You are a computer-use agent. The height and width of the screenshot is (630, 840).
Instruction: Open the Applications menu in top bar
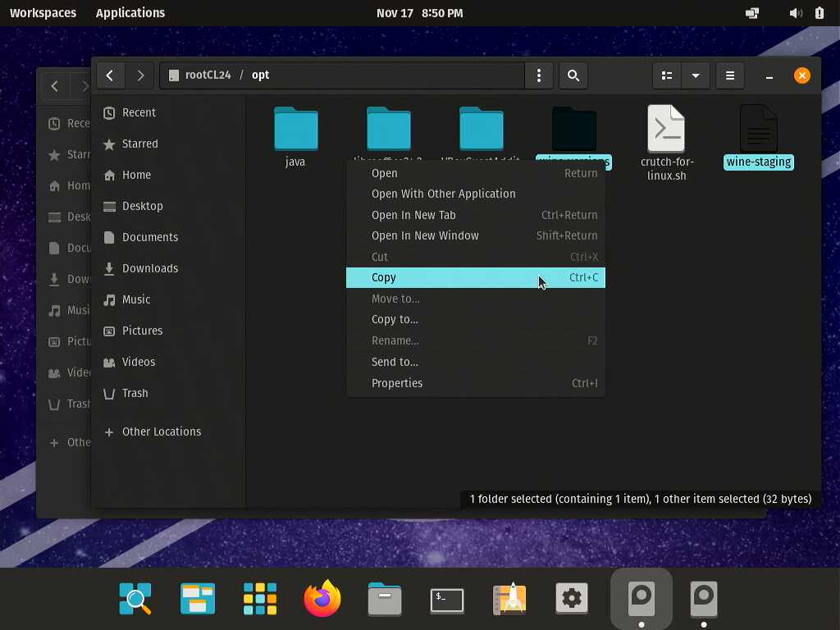(130, 13)
